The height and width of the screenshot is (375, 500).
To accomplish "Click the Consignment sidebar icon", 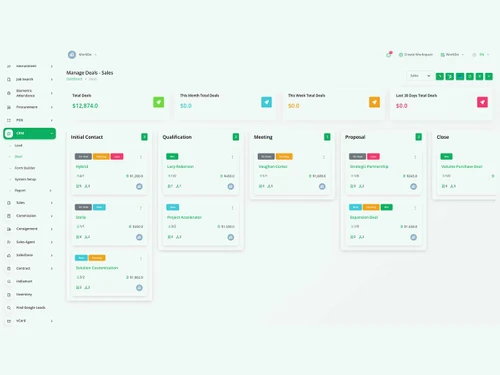I will (9, 229).
